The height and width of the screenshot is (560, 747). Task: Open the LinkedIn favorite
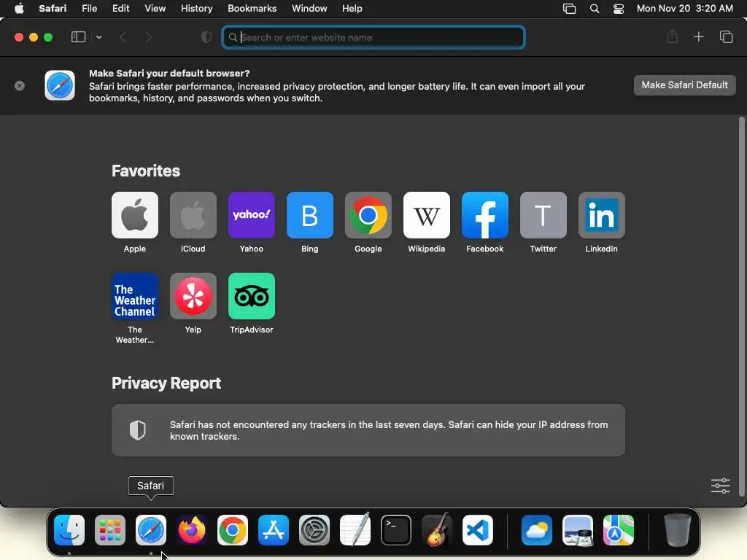pyautogui.click(x=602, y=215)
